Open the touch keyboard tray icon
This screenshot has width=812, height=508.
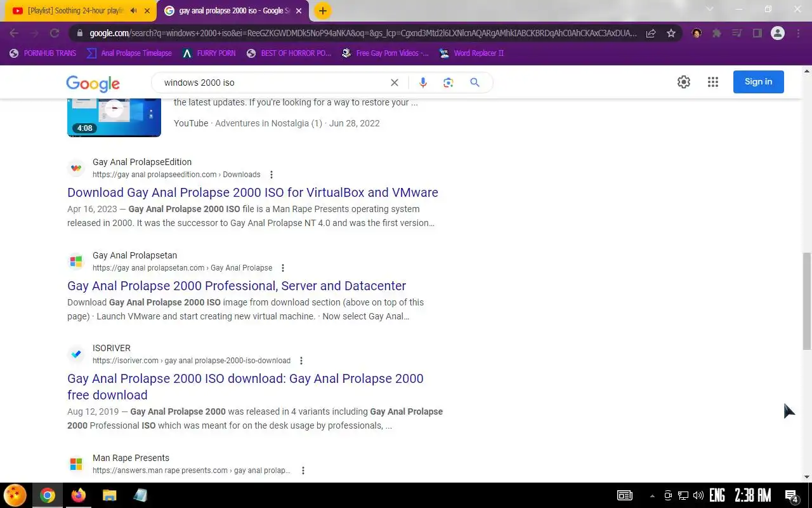point(625,495)
